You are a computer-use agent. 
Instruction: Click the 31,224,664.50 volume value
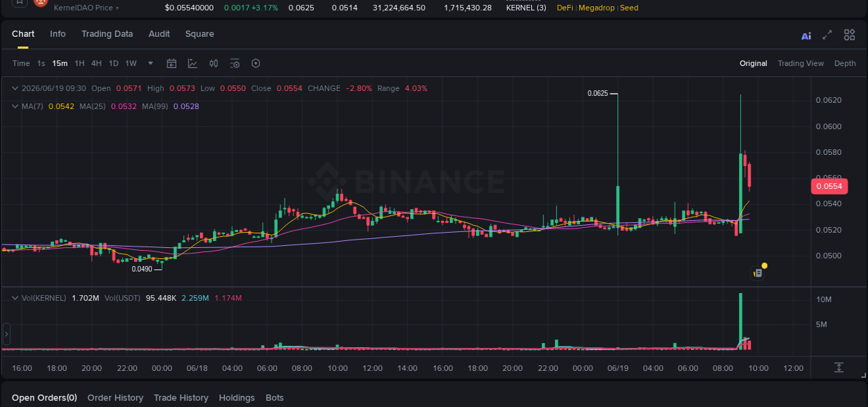399,8
